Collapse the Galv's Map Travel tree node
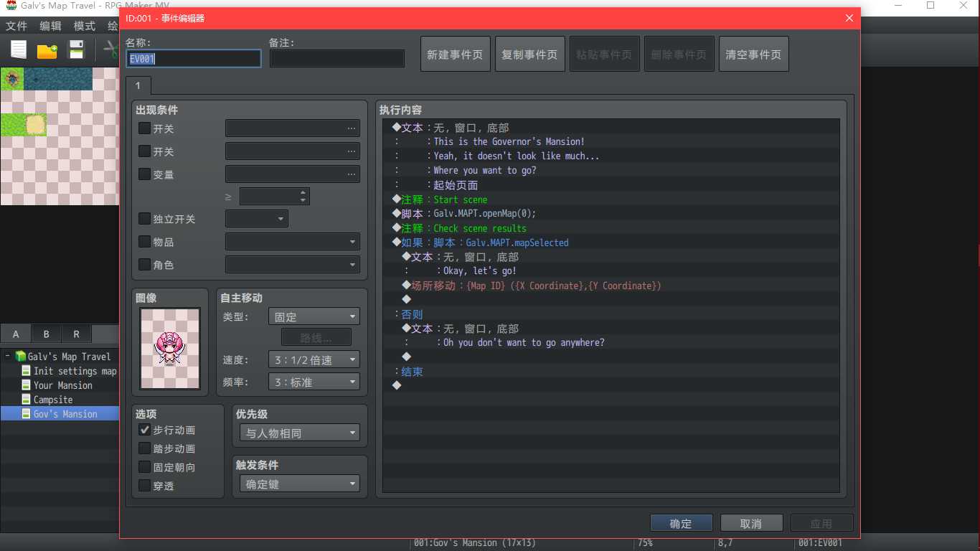980x551 pixels. [7, 357]
